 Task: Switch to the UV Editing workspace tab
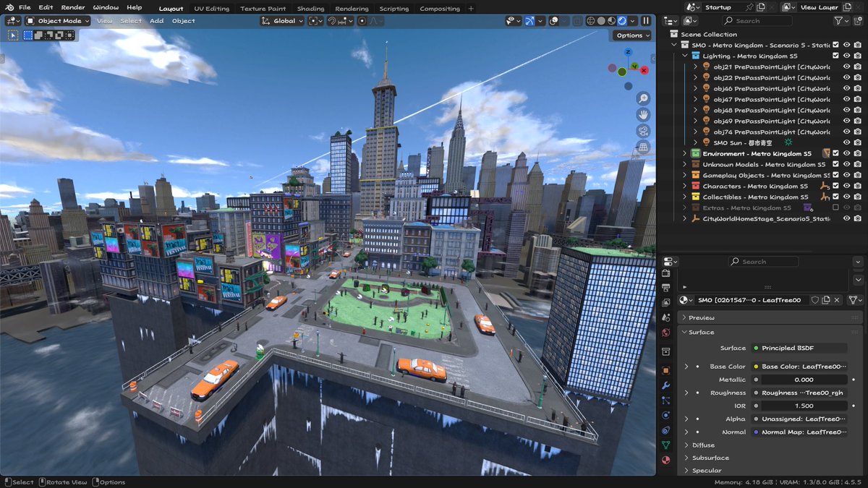coord(212,9)
